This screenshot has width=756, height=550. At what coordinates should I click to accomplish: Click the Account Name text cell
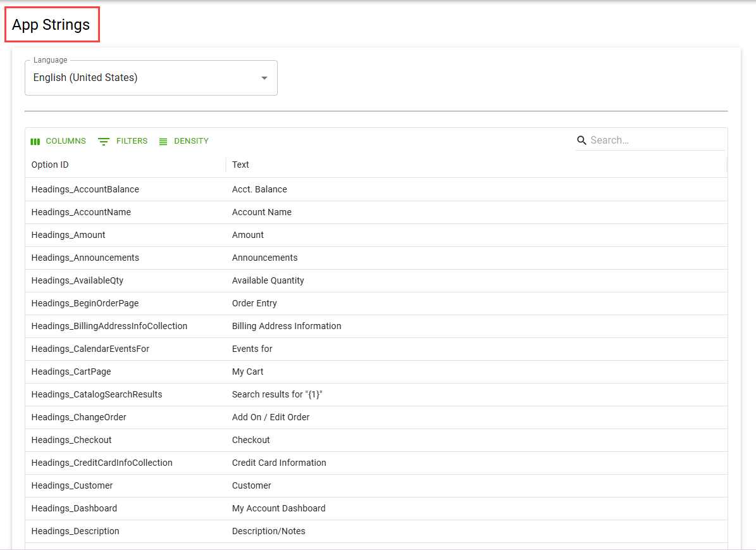[262, 212]
